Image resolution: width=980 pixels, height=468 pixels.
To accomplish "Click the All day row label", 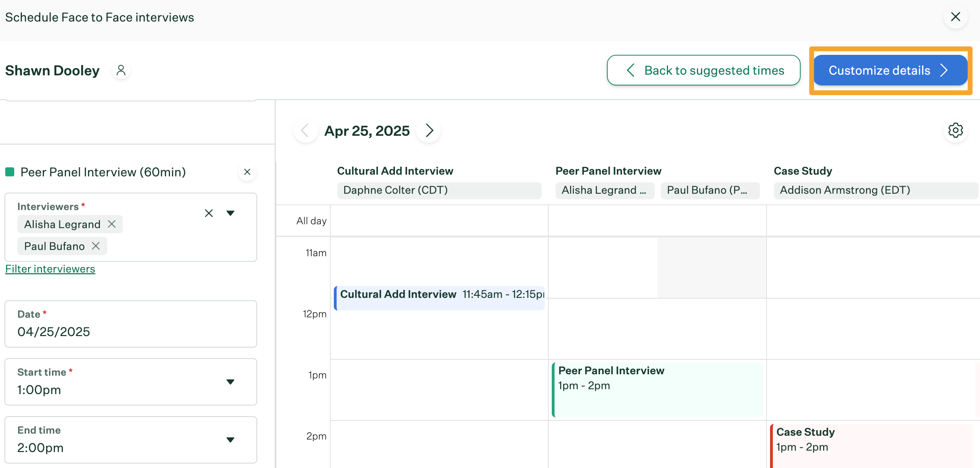I will point(311,221).
